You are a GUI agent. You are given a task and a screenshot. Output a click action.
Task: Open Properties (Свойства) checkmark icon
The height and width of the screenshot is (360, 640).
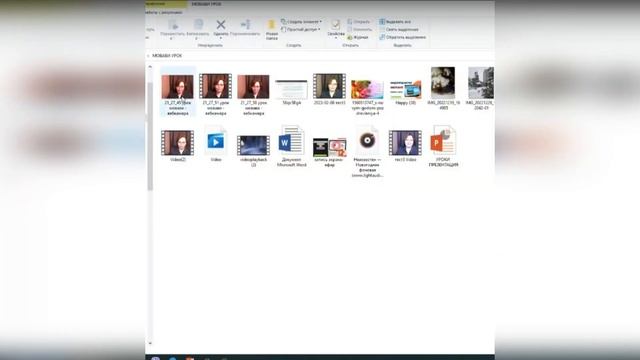[336, 25]
